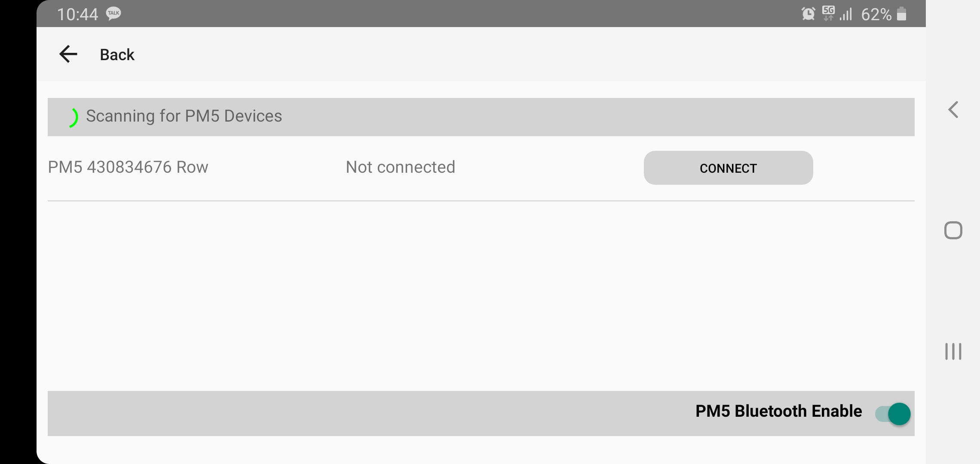Tap the battery icon in status bar
980x464 pixels.
point(902,14)
